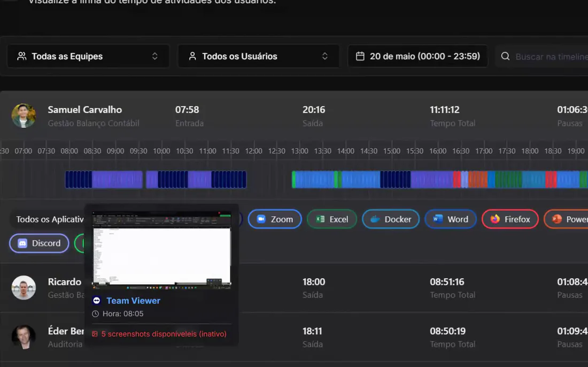The width and height of the screenshot is (588, 367).
Task: Click the Excel spreadsheet icon
Action: click(320, 219)
